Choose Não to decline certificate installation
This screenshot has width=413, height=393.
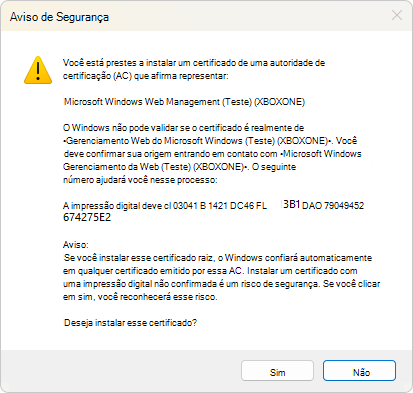point(359,371)
